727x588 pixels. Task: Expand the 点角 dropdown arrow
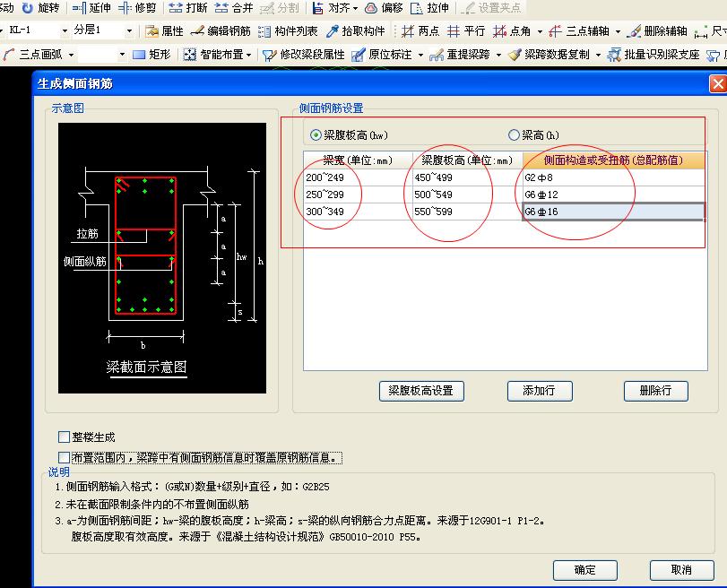(540, 31)
